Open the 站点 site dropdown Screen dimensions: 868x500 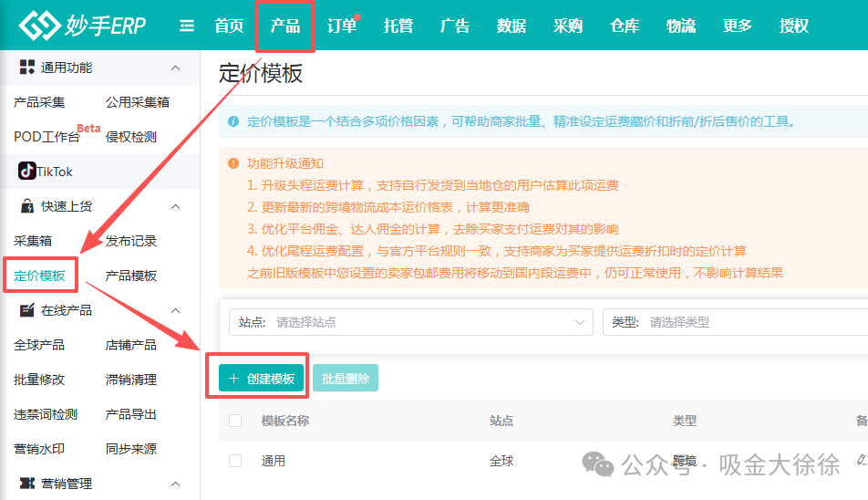click(x=410, y=322)
